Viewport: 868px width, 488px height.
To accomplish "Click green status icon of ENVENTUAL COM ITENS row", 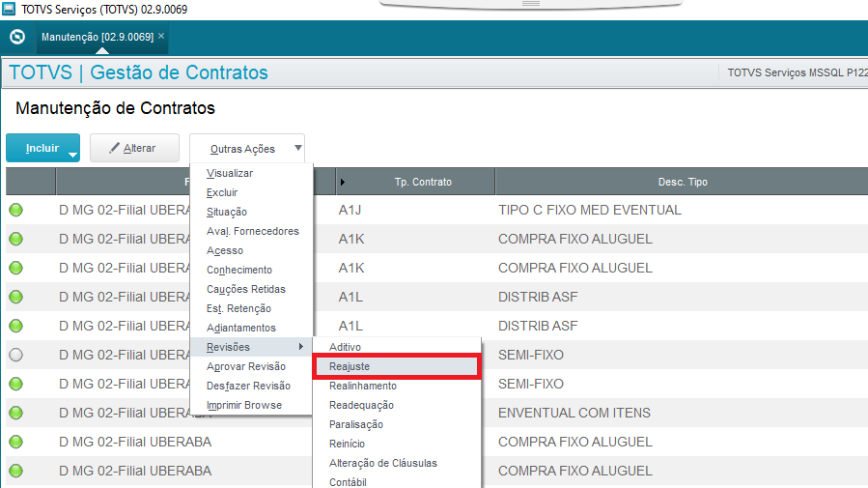I will click(x=16, y=413).
